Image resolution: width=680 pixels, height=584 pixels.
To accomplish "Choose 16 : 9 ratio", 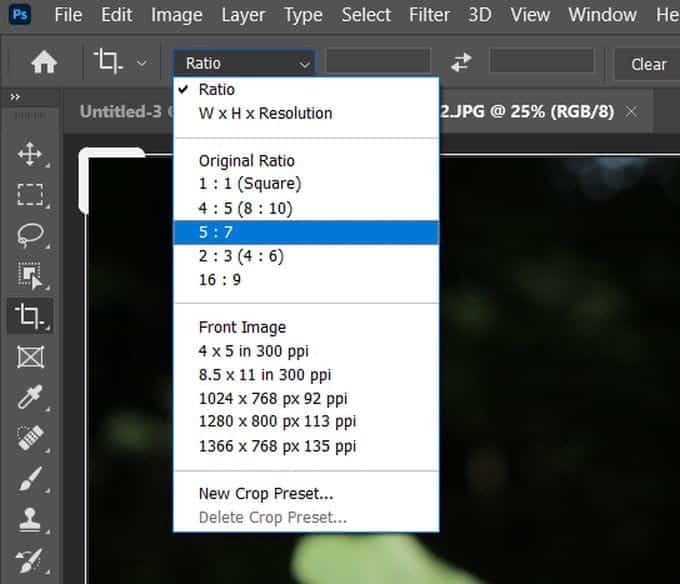I will (x=306, y=280).
